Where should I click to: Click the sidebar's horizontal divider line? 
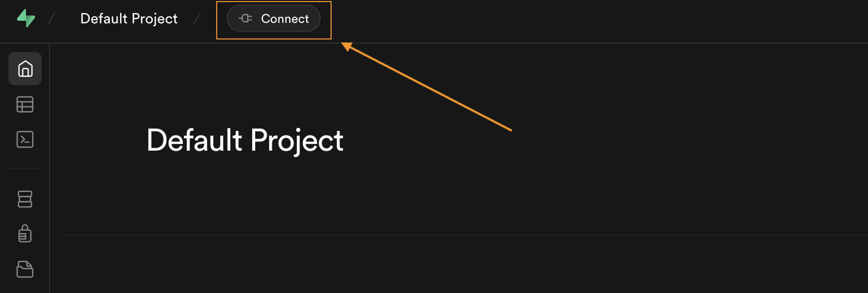point(24,169)
